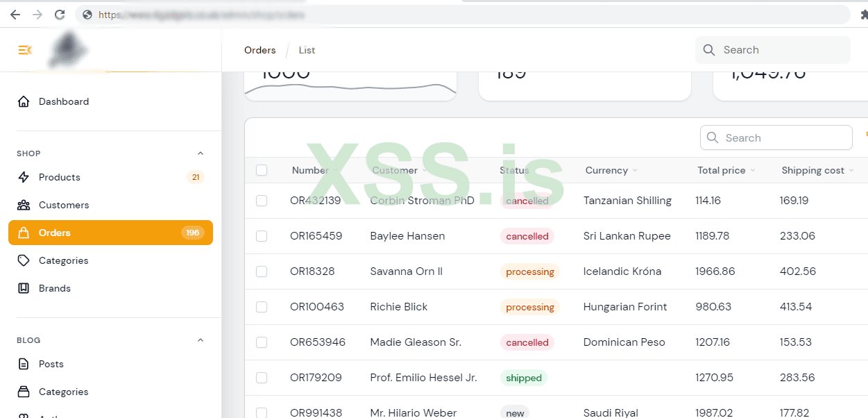The image size is (868, 418).
Task: Click the magnifier icon in the top search
Action: pyautogui.click(x=708, y=50)
